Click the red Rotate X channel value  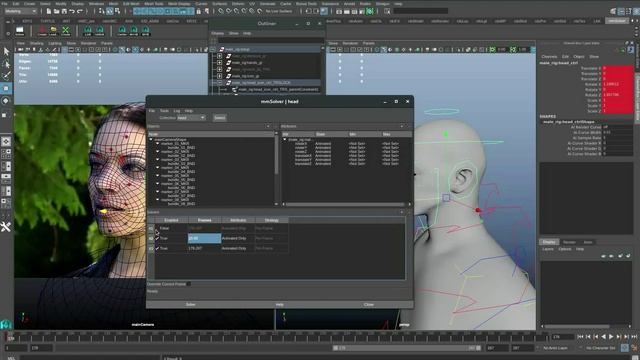point(618,84)
